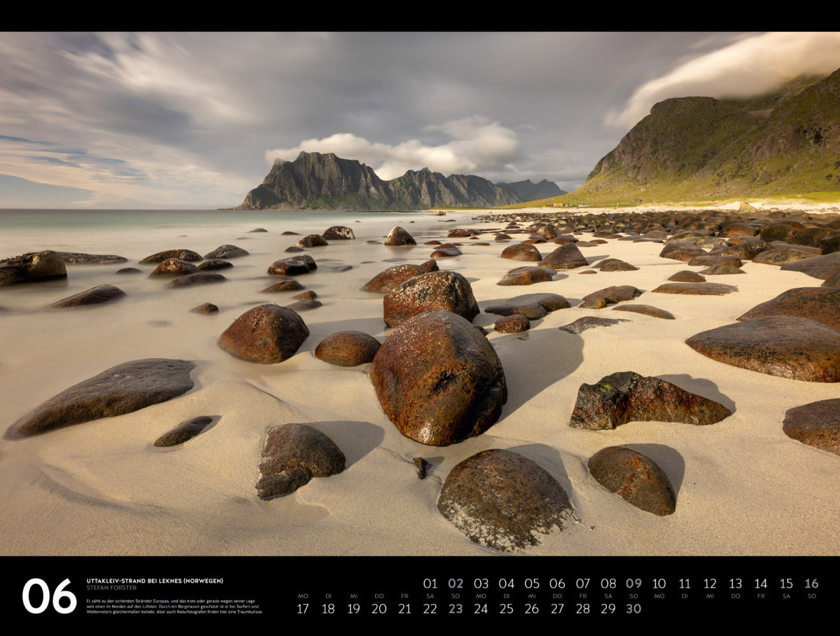This screenshot has width=840, height=636.
Task: Open the beach landscape photo
Action: click(420, 294)
